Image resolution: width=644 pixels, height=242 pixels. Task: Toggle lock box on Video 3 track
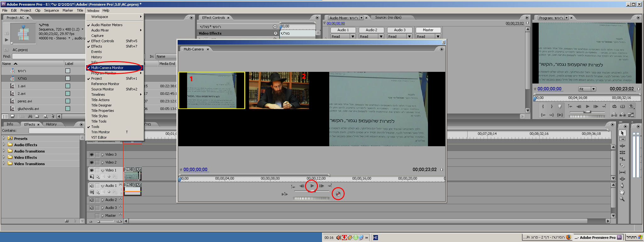pyautogui.click(x=97, y=154)
